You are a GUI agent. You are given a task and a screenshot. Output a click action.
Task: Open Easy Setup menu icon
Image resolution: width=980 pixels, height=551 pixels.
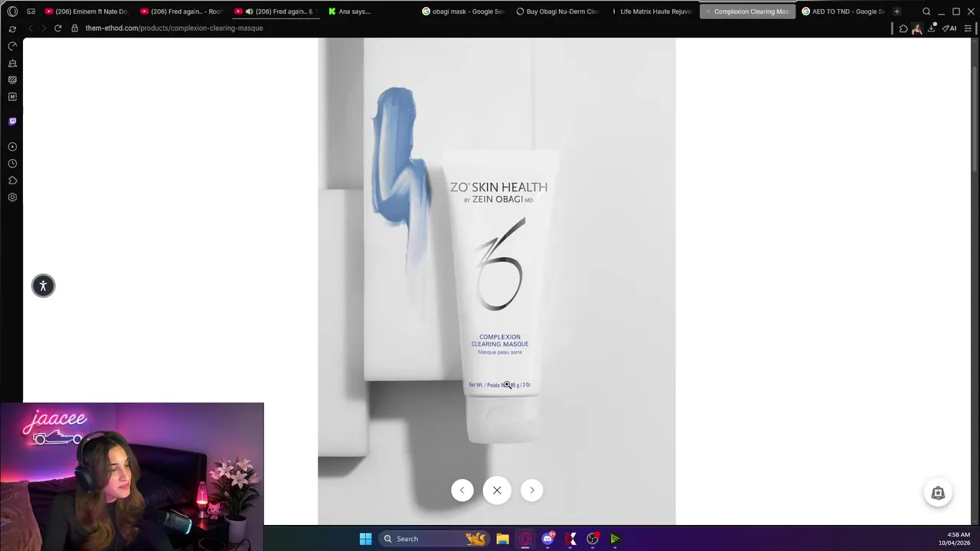[968, 28]
